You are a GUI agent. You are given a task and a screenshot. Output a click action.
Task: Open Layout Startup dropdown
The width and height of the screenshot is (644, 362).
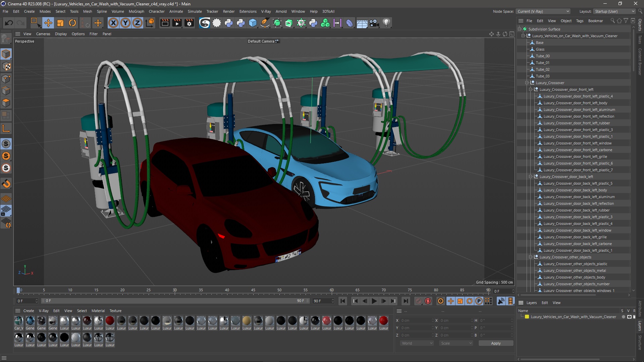[x=614, y=11]
